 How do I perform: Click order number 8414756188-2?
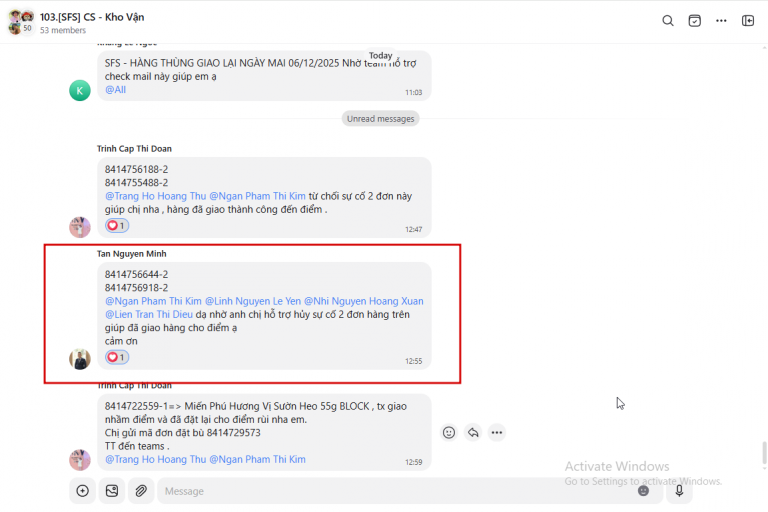pyautogui.click(x=136, y=170)
